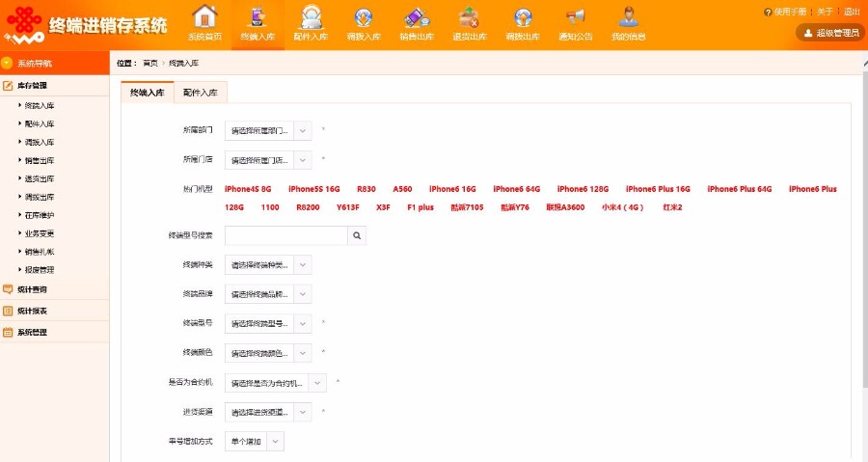Click the China Unicom logo
The image size is (868, 462).
24,25
